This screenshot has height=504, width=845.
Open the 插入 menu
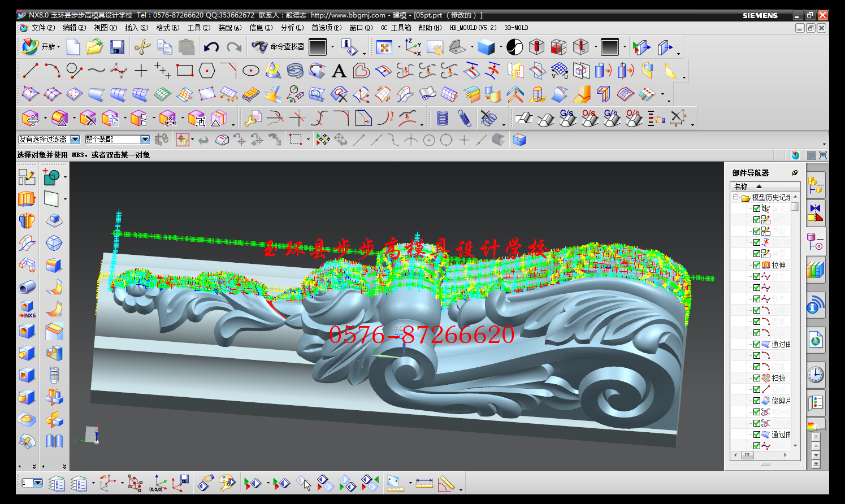[137, 28]
